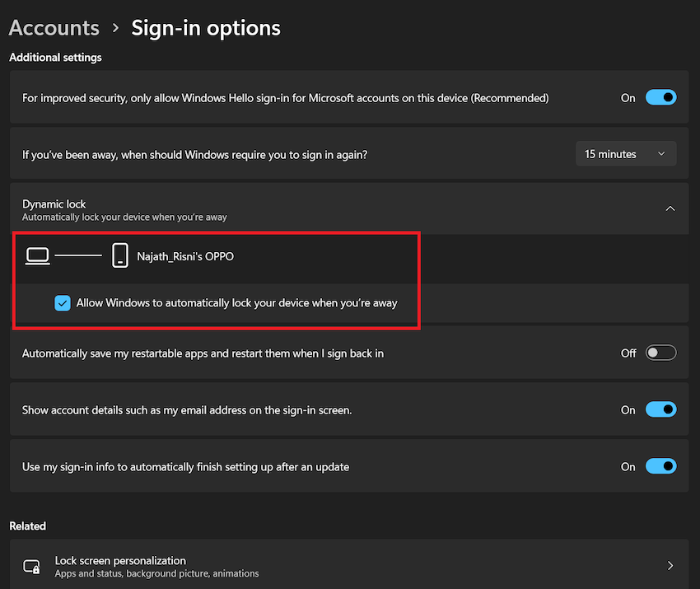Turn off Windows Hello sign-in requirement
Screen dimensions: 700x589
point(660,97)
